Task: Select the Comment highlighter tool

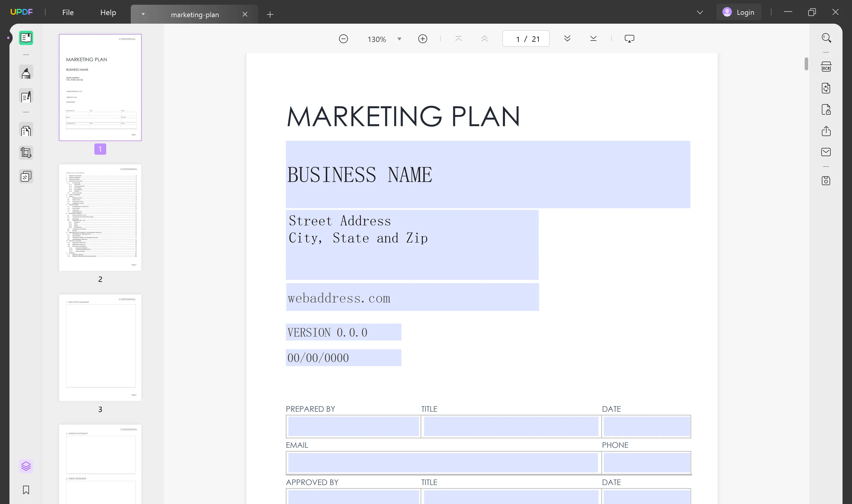Action: pyautogui.click(x=26, y=73)
